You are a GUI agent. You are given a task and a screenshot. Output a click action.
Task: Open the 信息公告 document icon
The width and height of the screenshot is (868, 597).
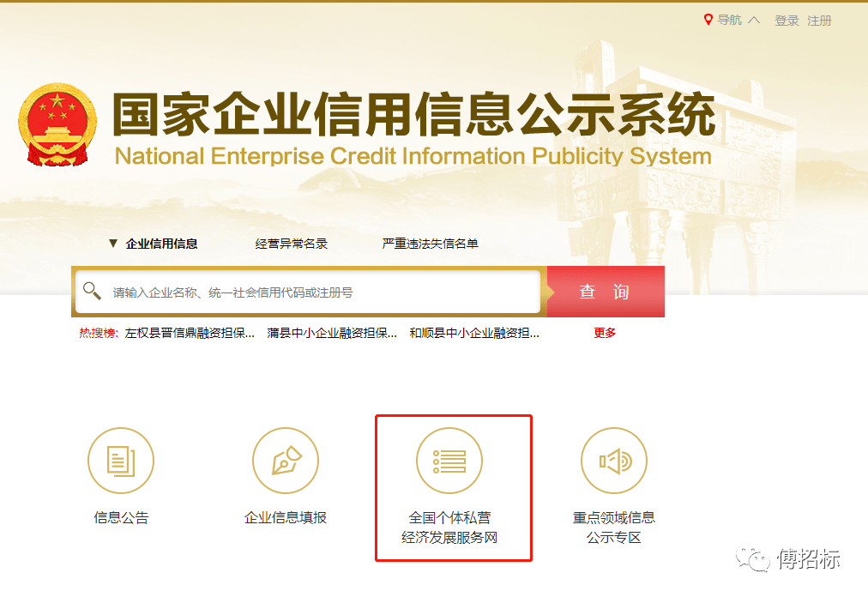coord(121,461)
